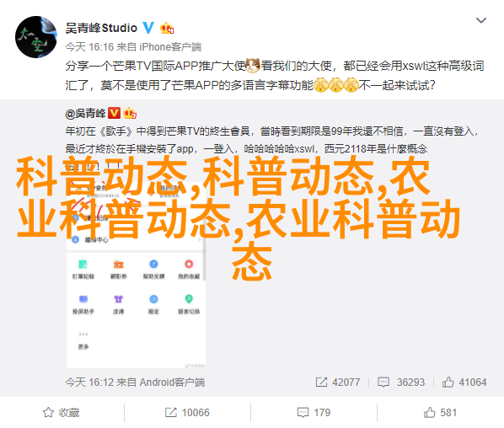Viewport: 504px width, 428px height.
Task: Open the 今天 16:16 post timestamp
Action: (89, 47)
